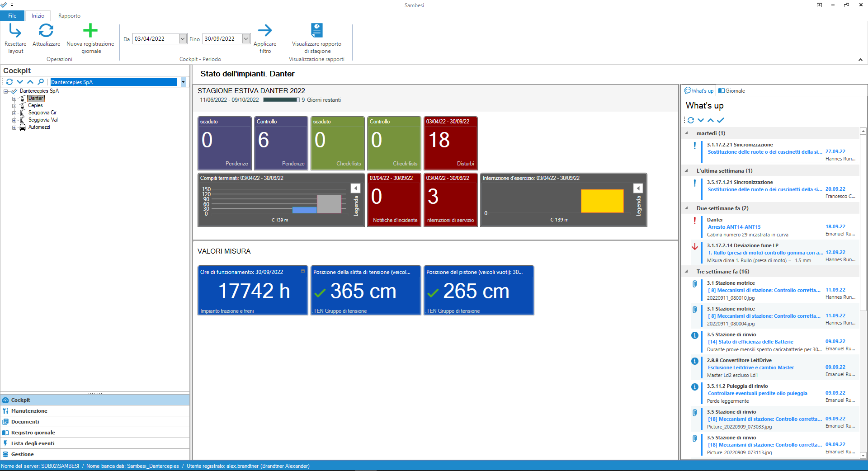Collapse all nodes in Cockpit tree toolbar
868x471 pixels.
(x=30, y=82)
